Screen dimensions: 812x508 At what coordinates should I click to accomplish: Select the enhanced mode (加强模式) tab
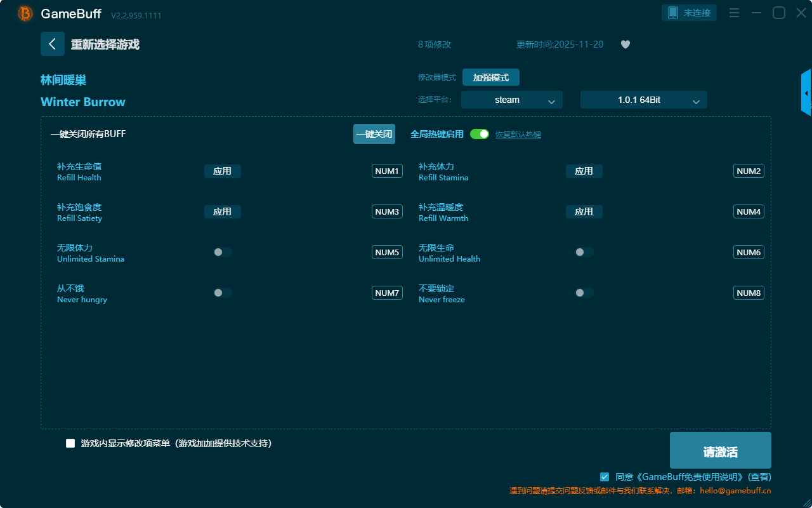coord(490,77)
